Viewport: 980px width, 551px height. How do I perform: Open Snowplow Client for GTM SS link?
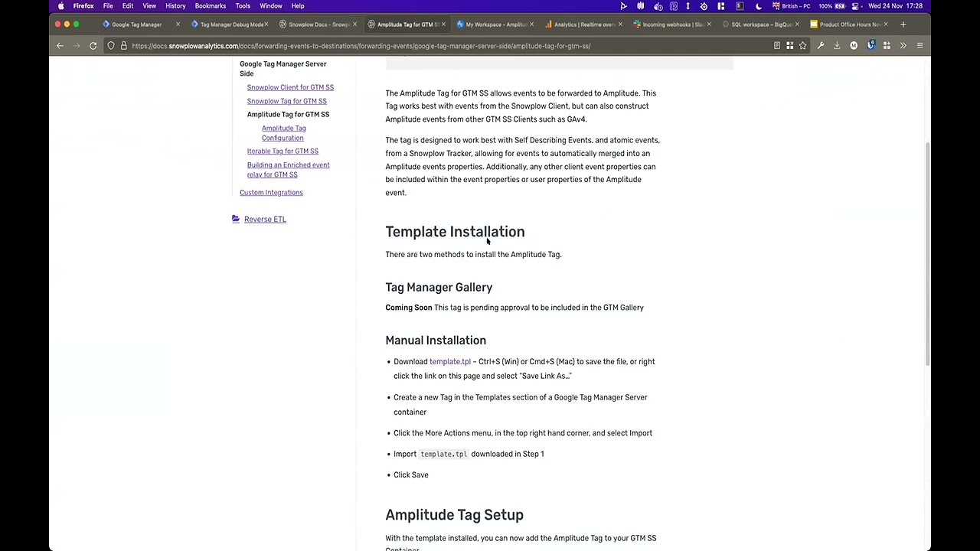point(290,87)
